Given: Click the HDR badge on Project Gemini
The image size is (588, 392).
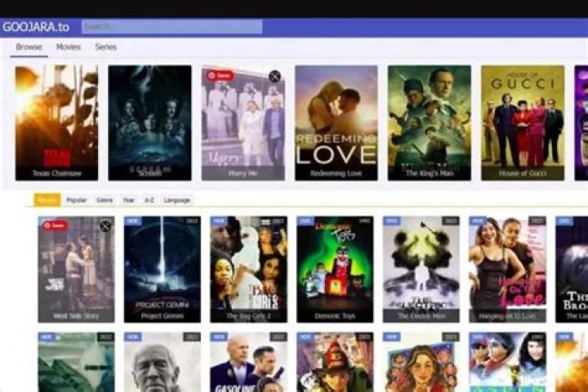Looking at the screenshot, I should coord(132,221).
